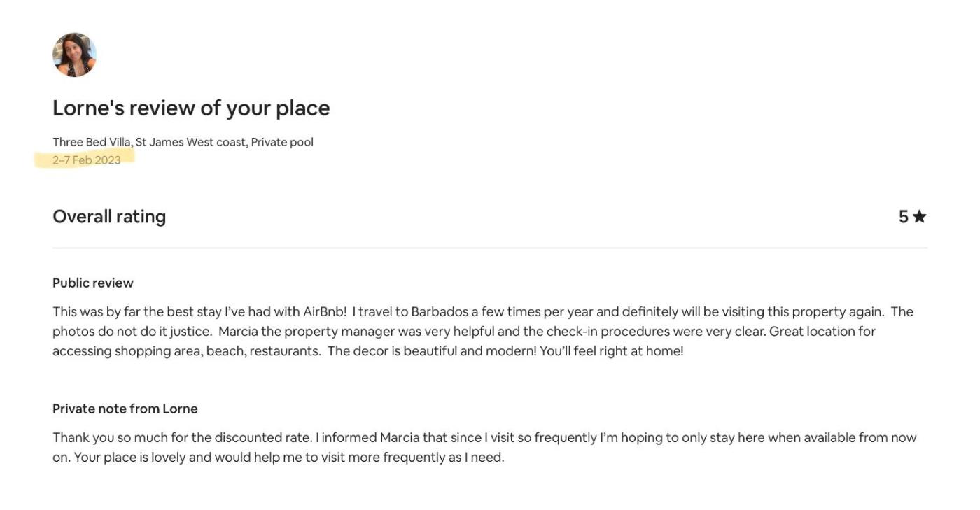Click the number 5 rating score
This screenshot has height=510, width=980.
(903, 217)
